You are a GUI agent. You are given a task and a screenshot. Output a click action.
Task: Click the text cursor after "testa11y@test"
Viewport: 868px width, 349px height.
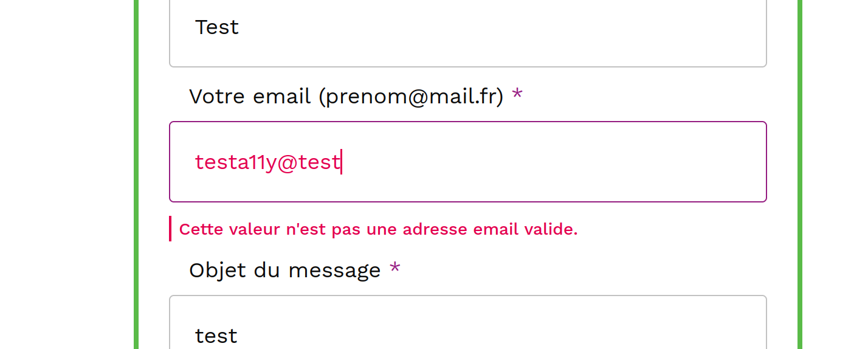(x=342, y=162)
